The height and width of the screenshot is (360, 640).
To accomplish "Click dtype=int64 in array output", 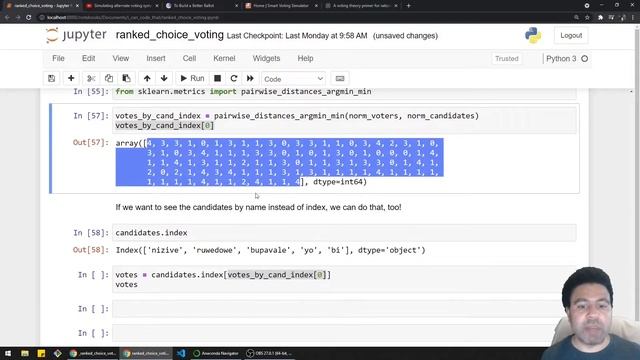I will click(338, 182).
